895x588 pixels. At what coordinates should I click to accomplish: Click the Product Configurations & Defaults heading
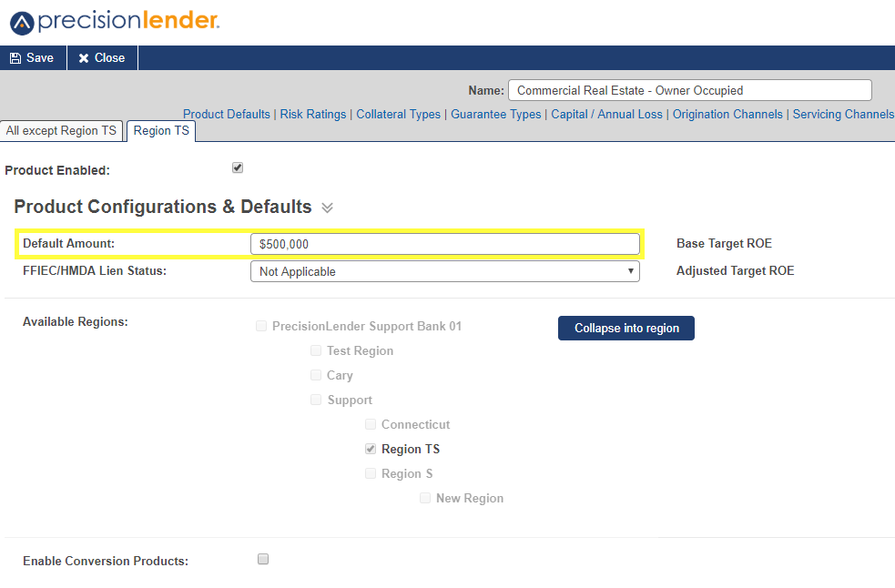pyautogui.click(x=163, y=207)
